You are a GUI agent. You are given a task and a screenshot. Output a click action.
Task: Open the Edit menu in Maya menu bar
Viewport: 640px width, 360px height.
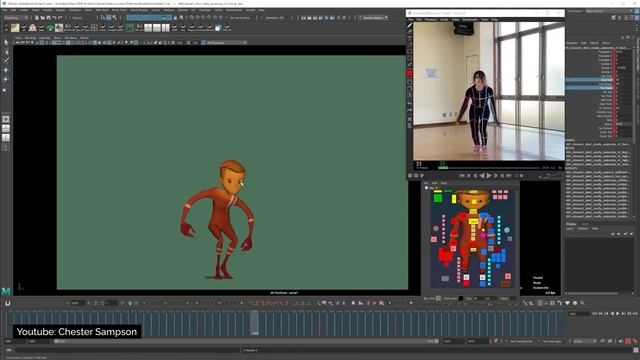coord(13,10)
